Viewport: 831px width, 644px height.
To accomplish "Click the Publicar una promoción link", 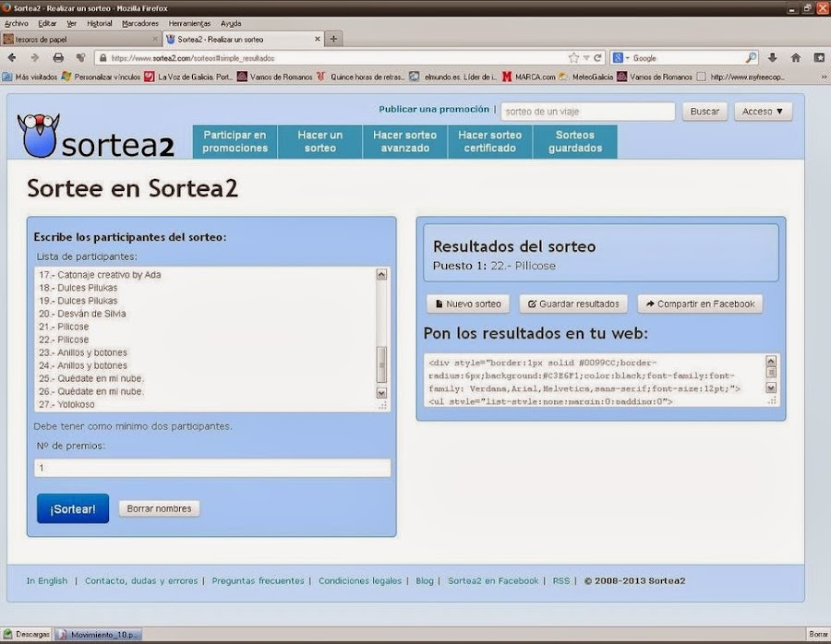I will click(434, 109).
